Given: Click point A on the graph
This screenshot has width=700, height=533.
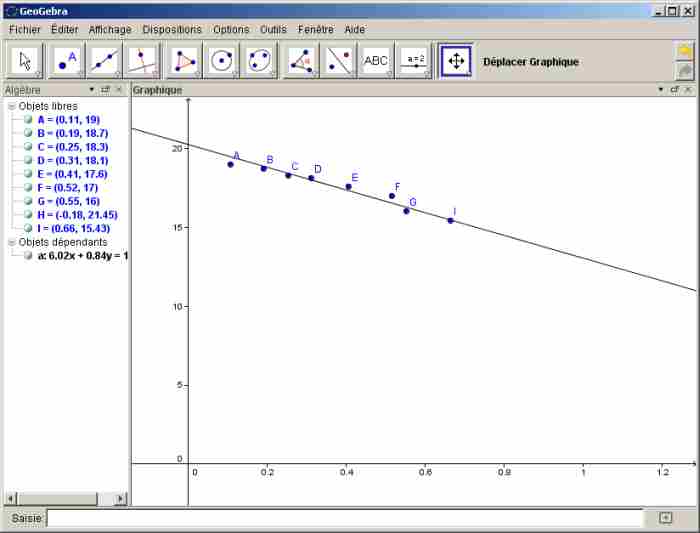Looking at the screenshot, I should 230,164.
